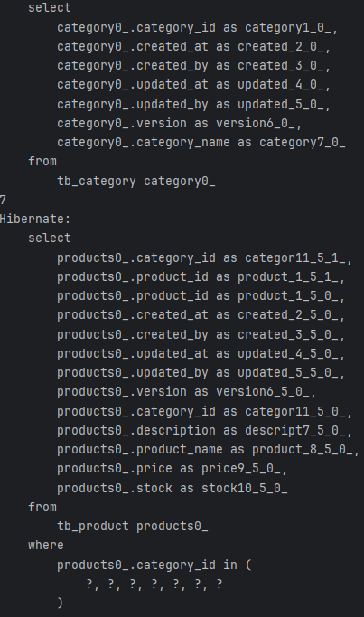Click the closing parenthesis at bottom
This screenshot has height=617, width=364.
pos(60,603)
